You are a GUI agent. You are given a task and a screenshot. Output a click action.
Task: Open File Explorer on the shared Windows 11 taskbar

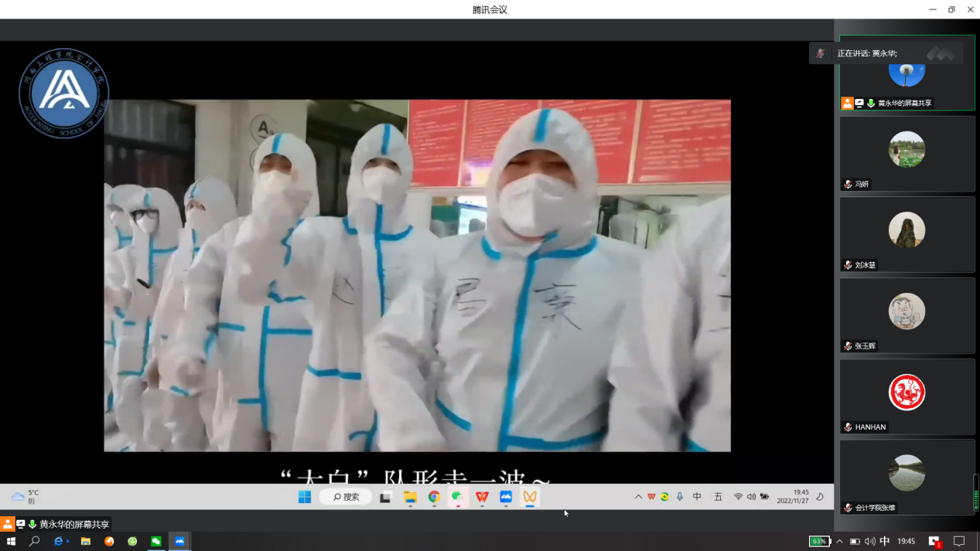coord(410,497)
